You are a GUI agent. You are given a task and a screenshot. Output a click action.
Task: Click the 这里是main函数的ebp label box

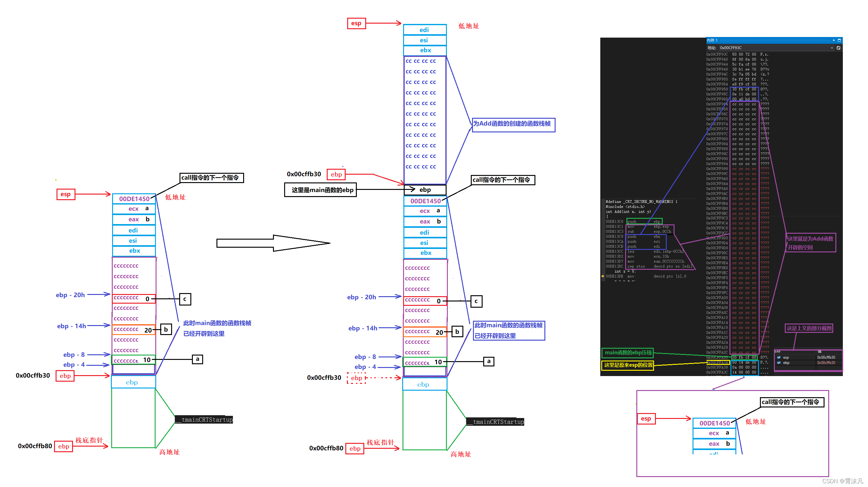[x=320, y=190]
